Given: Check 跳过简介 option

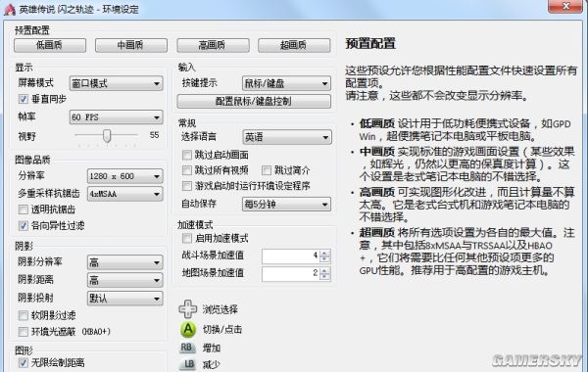Looking at the screenshot, I should 267,170.
